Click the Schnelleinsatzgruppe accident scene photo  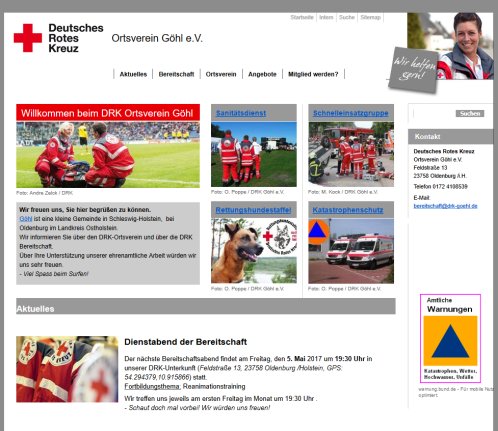pyautogui.click(x=351, y=154)
